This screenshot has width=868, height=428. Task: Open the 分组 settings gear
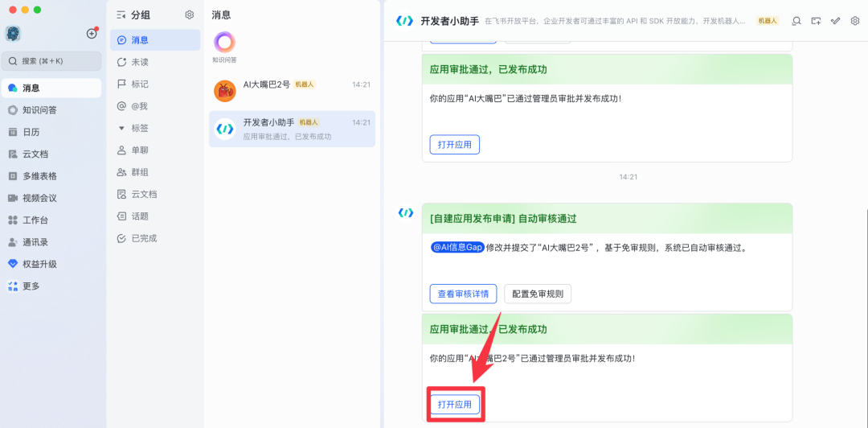pos(190,14)
